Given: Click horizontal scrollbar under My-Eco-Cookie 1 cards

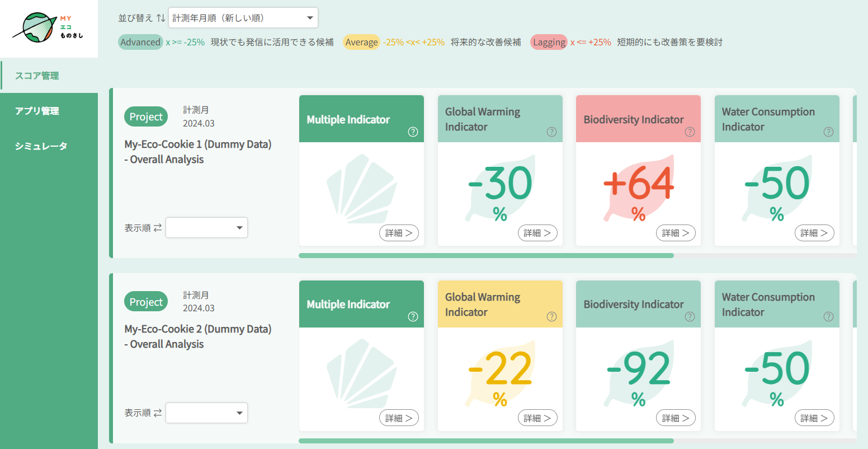Looking at the screenshot, I should (486, 255).
